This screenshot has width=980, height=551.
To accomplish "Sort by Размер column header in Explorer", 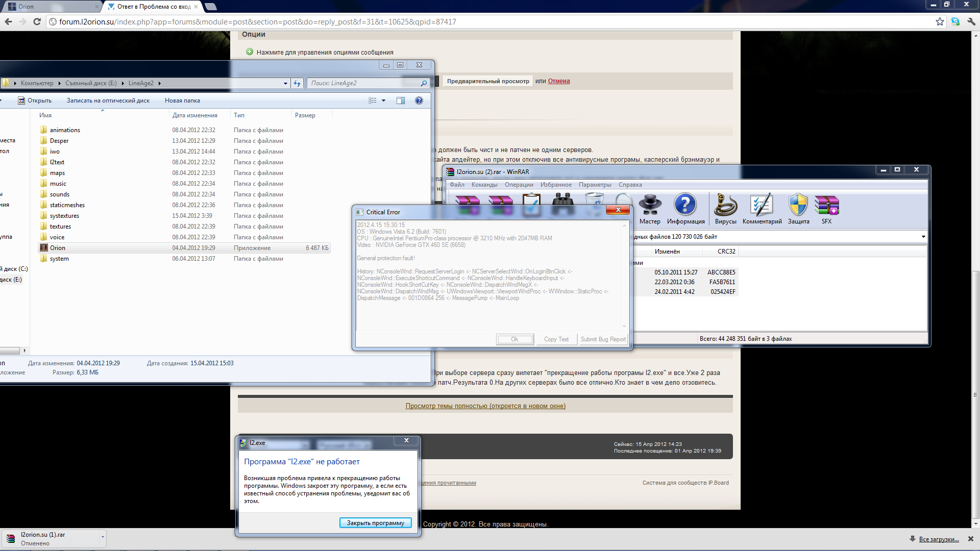I will pos(312,115).
